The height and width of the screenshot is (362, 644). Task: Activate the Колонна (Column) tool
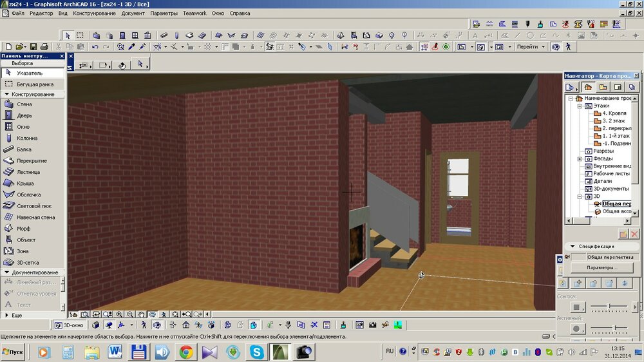(x=27, y=138)
